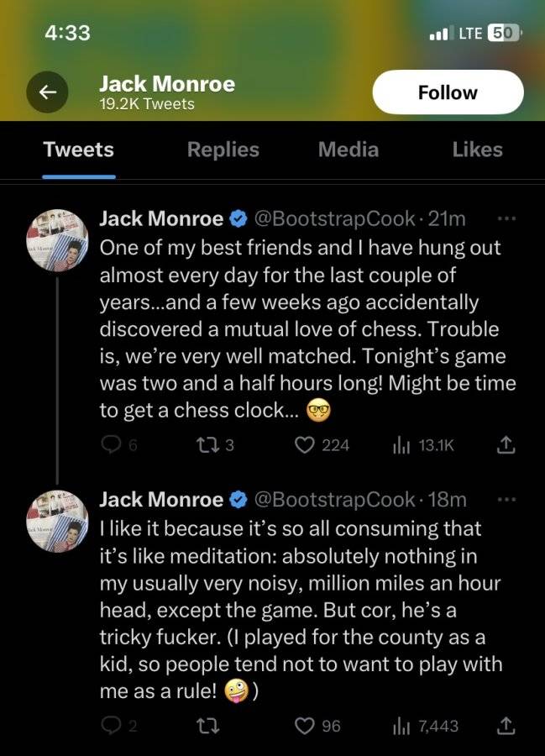Screen dimensions: 545x756
Task: Select the Tweets tab
Action: (x=79, y=150)
